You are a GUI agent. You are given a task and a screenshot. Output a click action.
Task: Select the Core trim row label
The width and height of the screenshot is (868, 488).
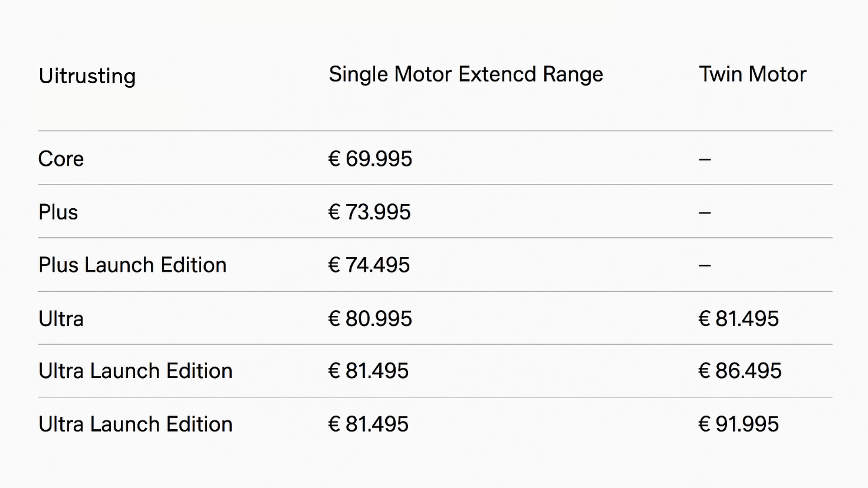[61, 159]
